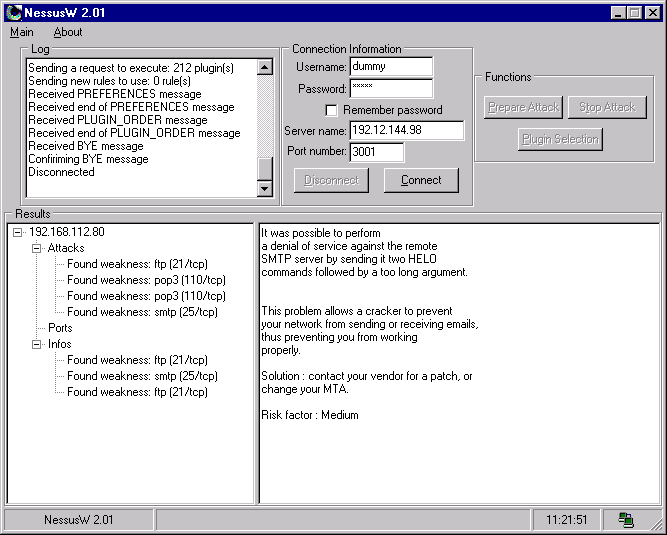
Task: Select Attacks weakness smtp (25/tcp)
Action: [143, 312]
